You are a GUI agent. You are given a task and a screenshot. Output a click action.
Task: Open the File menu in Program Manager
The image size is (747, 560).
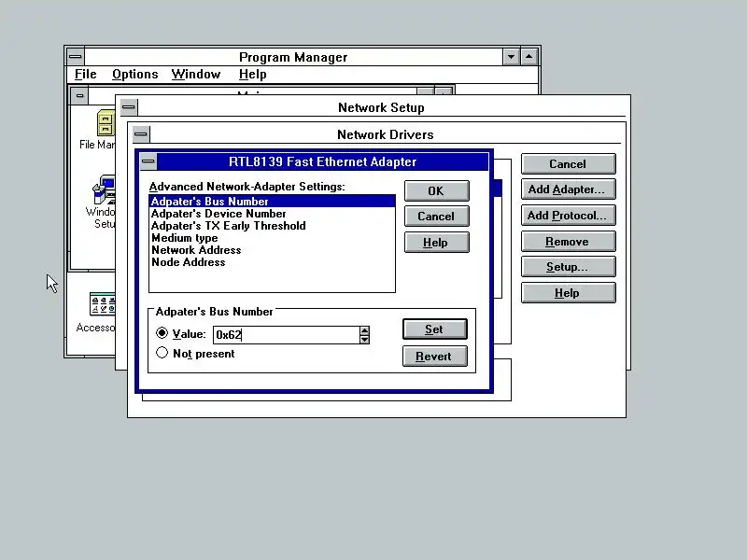86,75
